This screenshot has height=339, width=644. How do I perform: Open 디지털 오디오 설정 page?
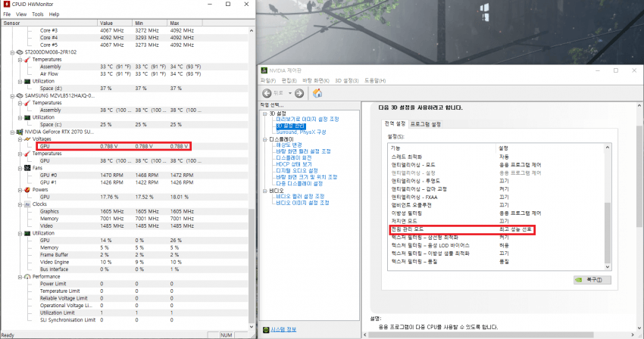296,171
